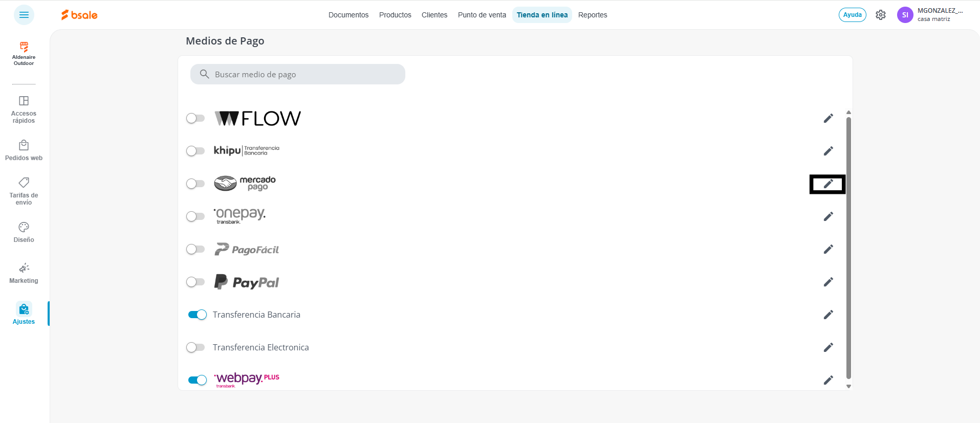Image resolution: width=980 pixels, height=423 pixels.
Task: Open the Documentos menu
Action: tap(349, 15)
